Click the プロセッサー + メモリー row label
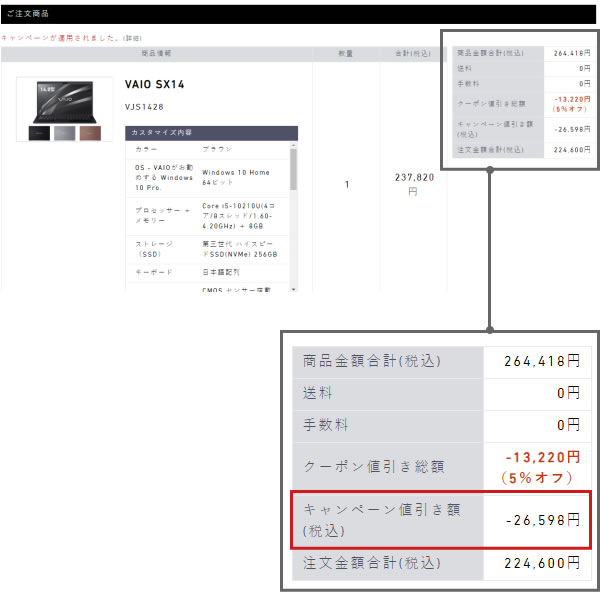600x600 pixels. 162,215
